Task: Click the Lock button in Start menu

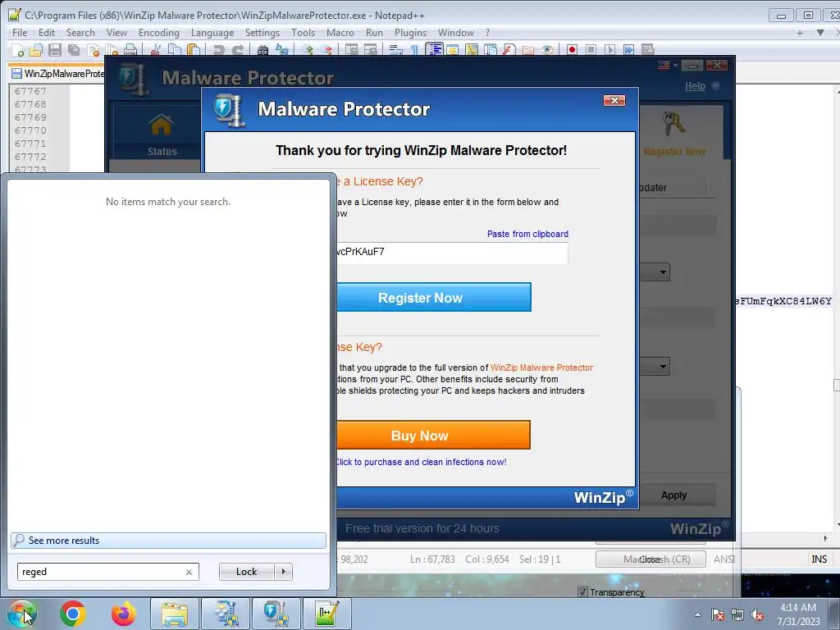Action: click(246, 572)
